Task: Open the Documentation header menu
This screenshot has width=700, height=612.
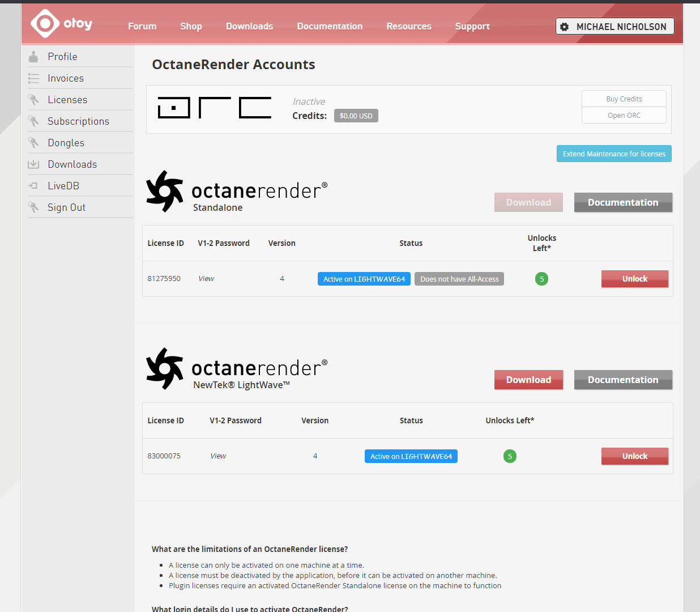Action: [x=330, y=26]
